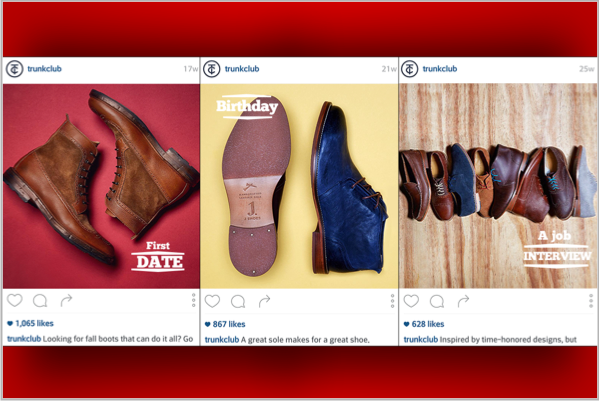Open more options for Birthday post

(392, 301)
